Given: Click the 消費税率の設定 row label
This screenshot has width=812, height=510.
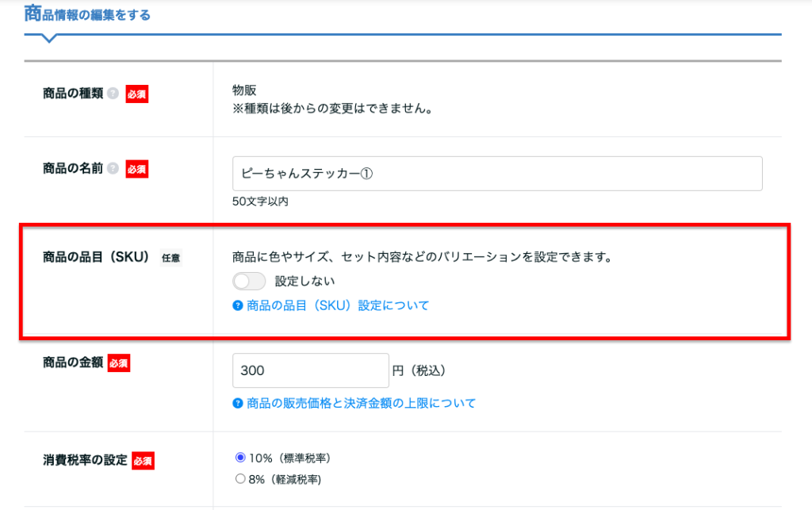Looking at the screenshot, I should pos(84,460).
